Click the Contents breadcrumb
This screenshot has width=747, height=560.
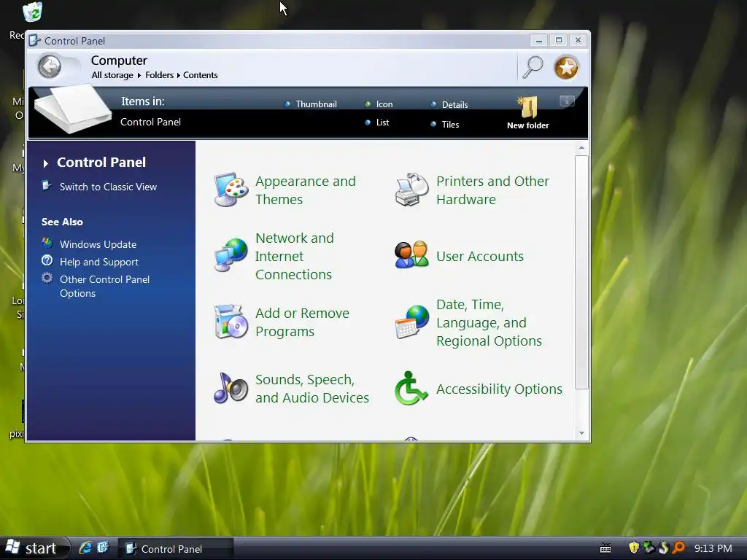pos(200,75)
